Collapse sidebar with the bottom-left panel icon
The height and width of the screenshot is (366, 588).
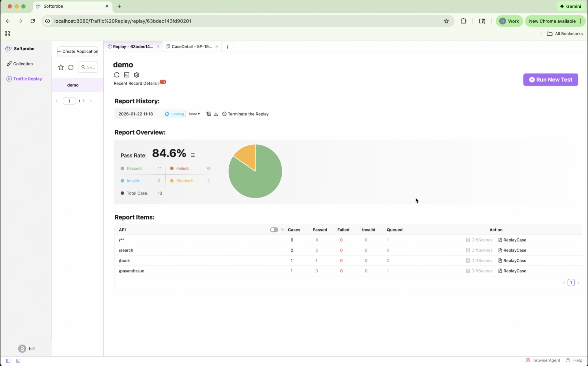pyautogui.click(x=8, y=361)
